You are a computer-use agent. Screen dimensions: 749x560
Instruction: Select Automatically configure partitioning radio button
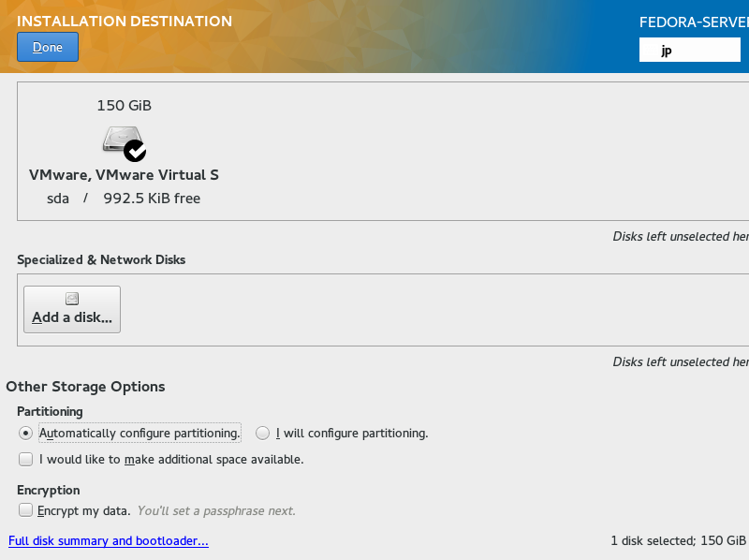pyautogui.click(x=25, y=433)
